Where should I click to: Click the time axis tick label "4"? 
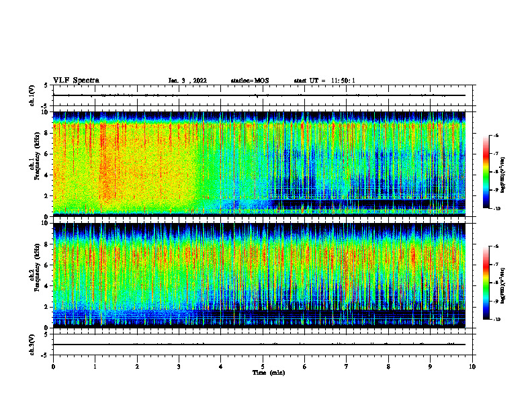pyautogui.click(x=221, y=367)
